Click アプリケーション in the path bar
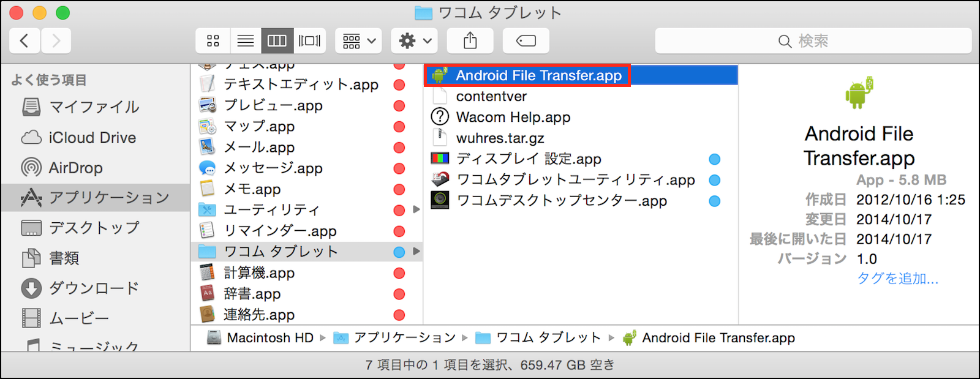 click(395, 338)
